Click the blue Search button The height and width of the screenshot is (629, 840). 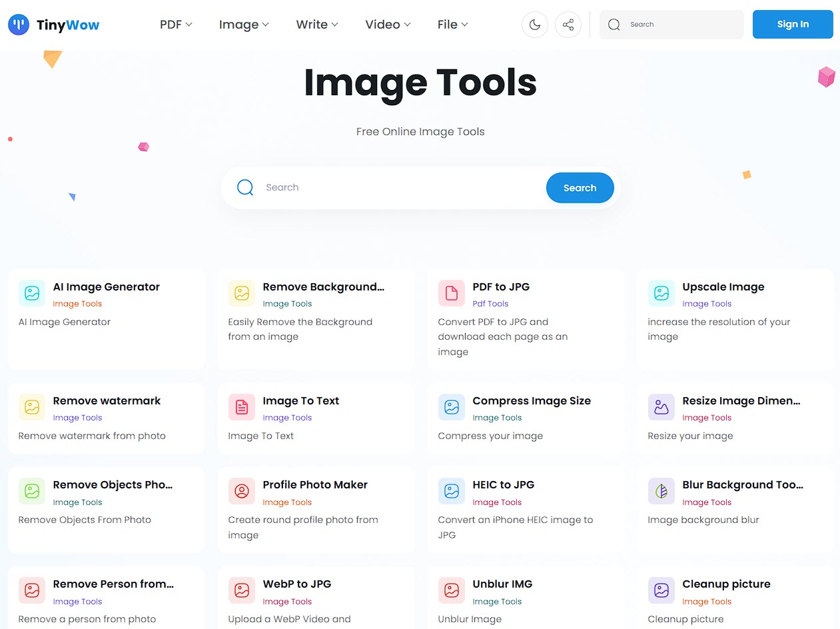coord(580,188)
